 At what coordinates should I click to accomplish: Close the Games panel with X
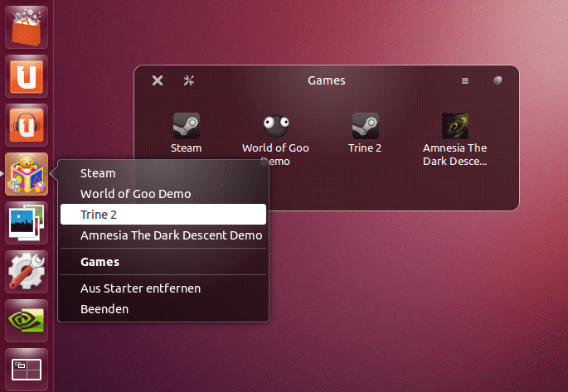click(x=158, y=80)
